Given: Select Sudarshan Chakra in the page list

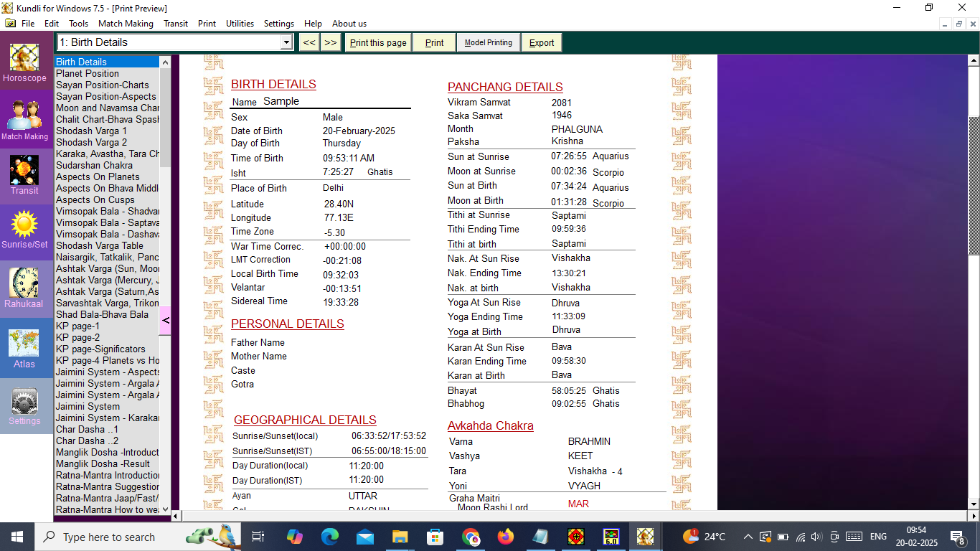Looking at the screenshot, I should (94, 165).
